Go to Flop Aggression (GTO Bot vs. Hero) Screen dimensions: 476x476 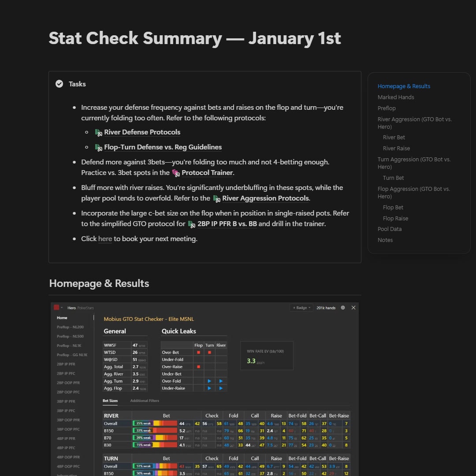(414, 193)
